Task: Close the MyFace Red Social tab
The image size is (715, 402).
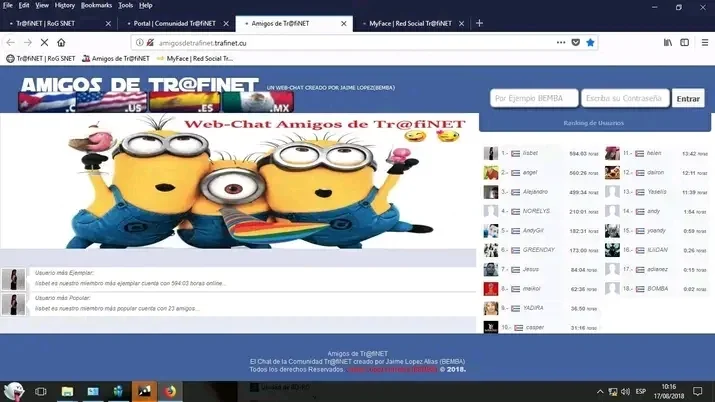Action: pyautogui.click(x=461, y=23)
